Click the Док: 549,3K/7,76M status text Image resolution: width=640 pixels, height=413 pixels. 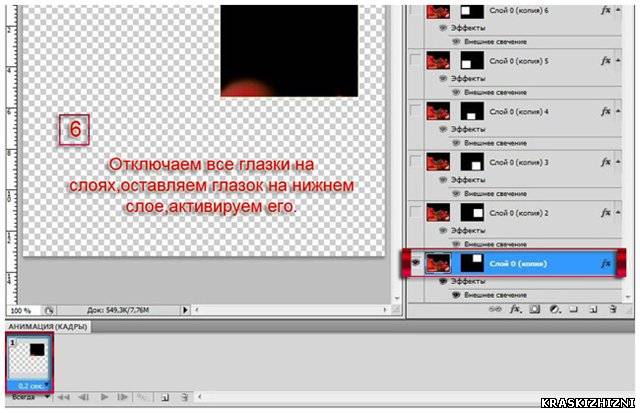pos(118,310)
